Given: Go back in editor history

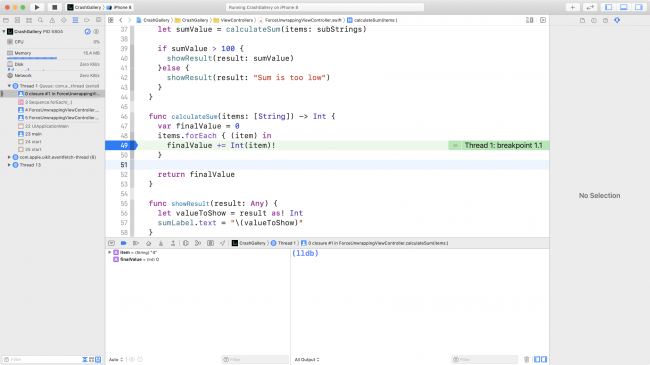Looking at the screenshot, I should [121, 20].
